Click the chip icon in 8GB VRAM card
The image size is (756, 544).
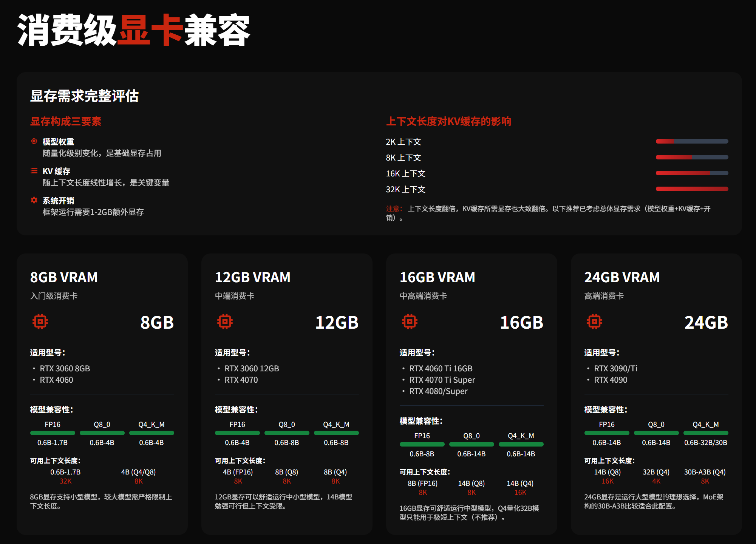tap(40, 321)
